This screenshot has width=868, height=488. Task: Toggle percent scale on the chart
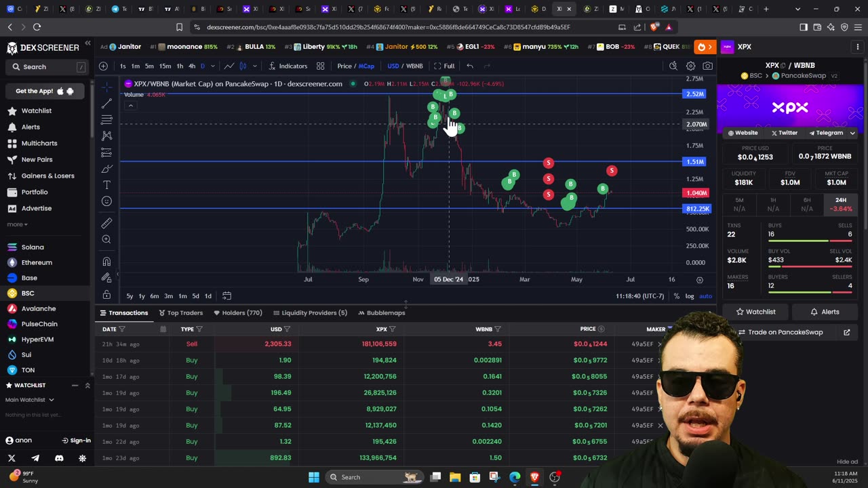pyautogui.click(x=676, y=296)
